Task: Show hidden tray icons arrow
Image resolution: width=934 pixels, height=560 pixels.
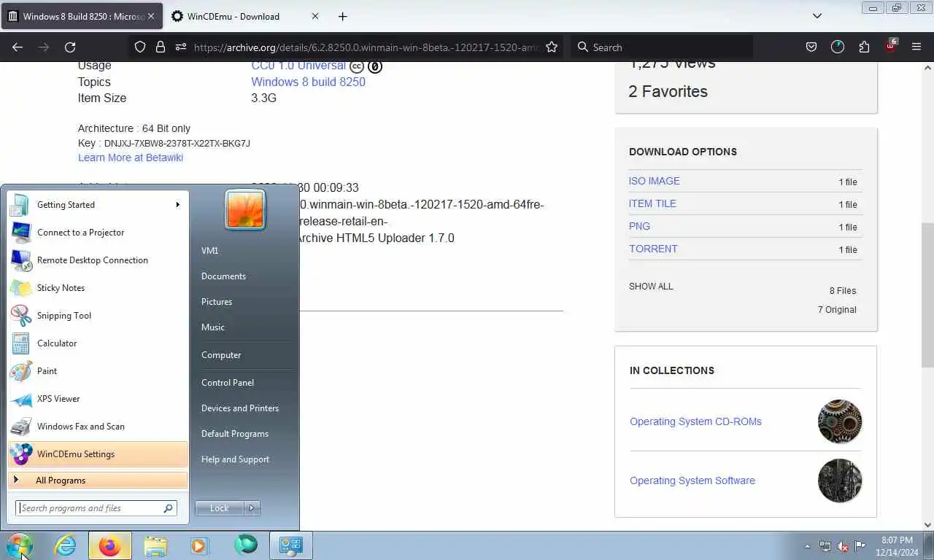Action: click(807, 546)
